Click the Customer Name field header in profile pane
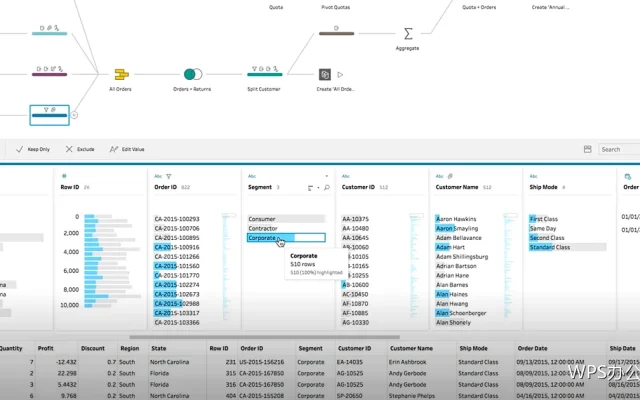640x400 pixels. click(x=457, y=187)
